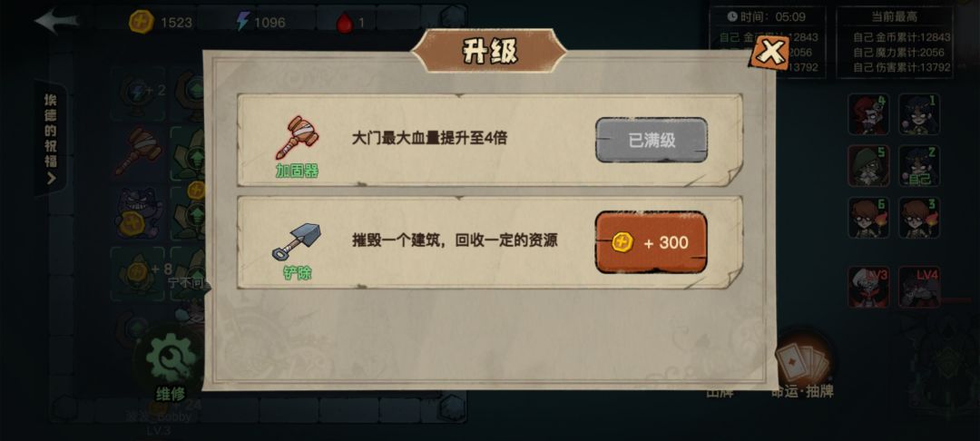
Task: Select player avatar numbered 1
Action: pos(918,114)
